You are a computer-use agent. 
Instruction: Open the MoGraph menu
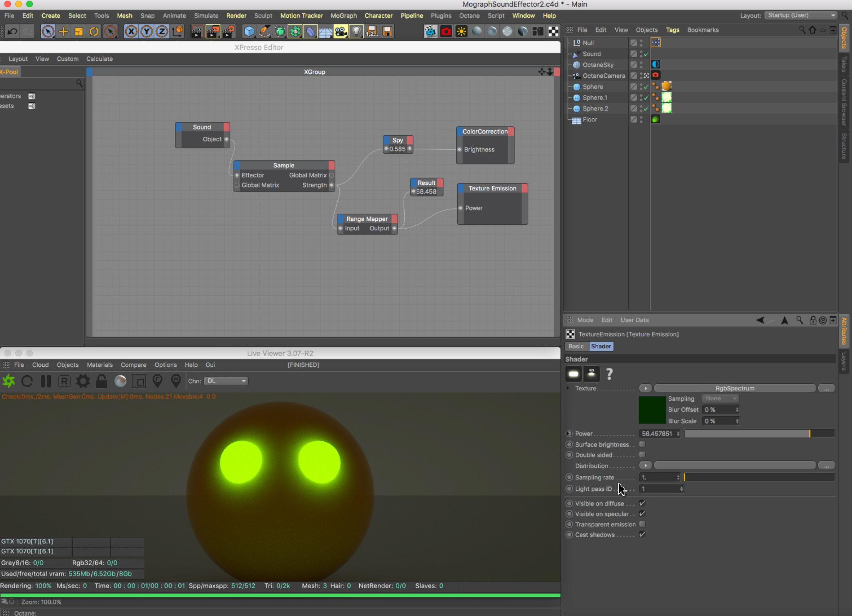[x=344, y=16]
